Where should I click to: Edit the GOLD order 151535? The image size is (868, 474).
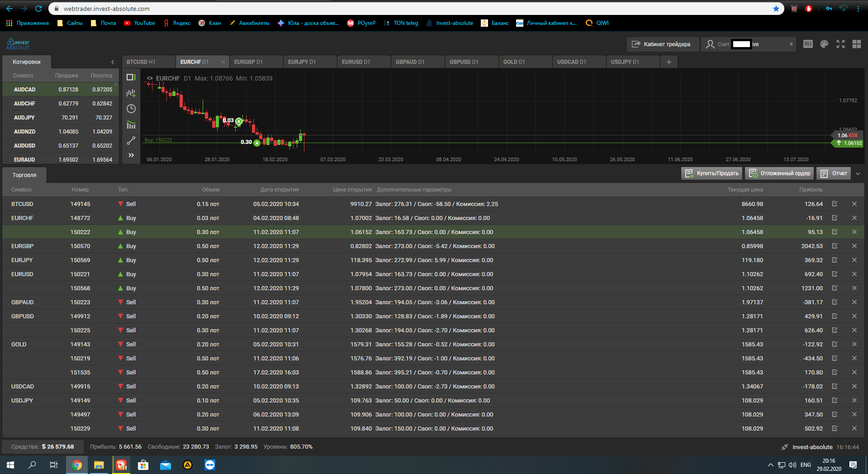pyautogui.click(x=835, y=372)
